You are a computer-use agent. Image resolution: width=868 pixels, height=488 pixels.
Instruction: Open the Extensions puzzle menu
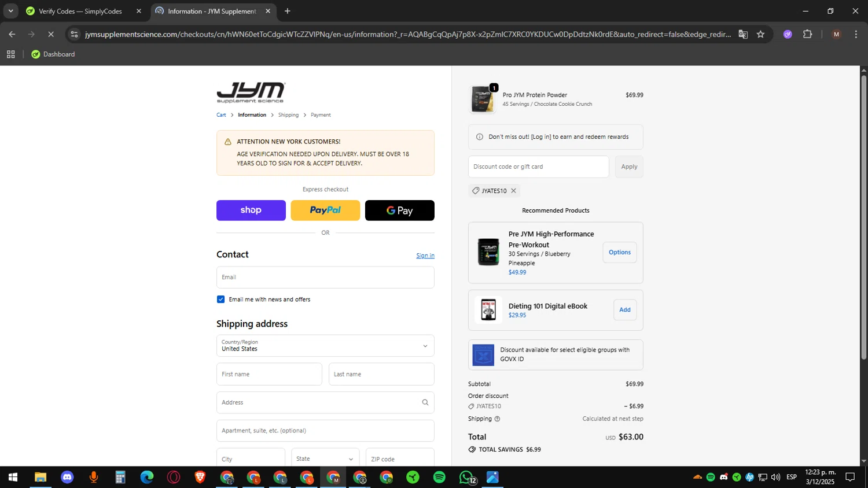(808, 34)
